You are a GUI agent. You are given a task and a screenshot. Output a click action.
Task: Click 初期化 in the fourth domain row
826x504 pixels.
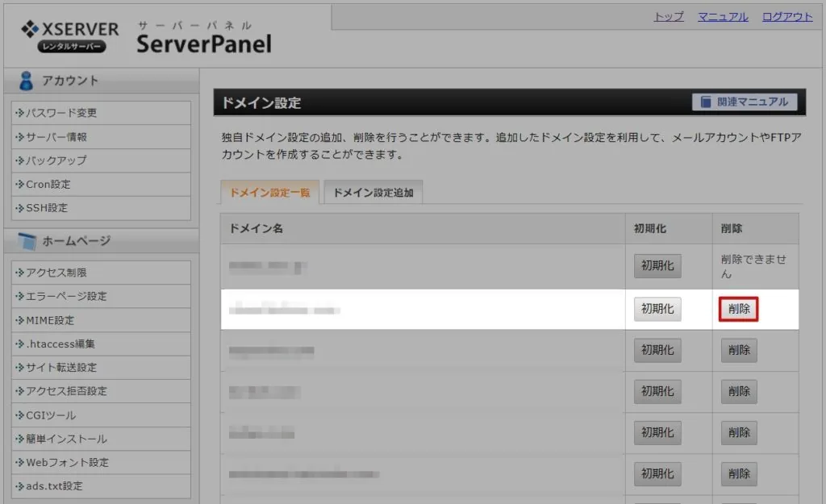coord(657,392)
